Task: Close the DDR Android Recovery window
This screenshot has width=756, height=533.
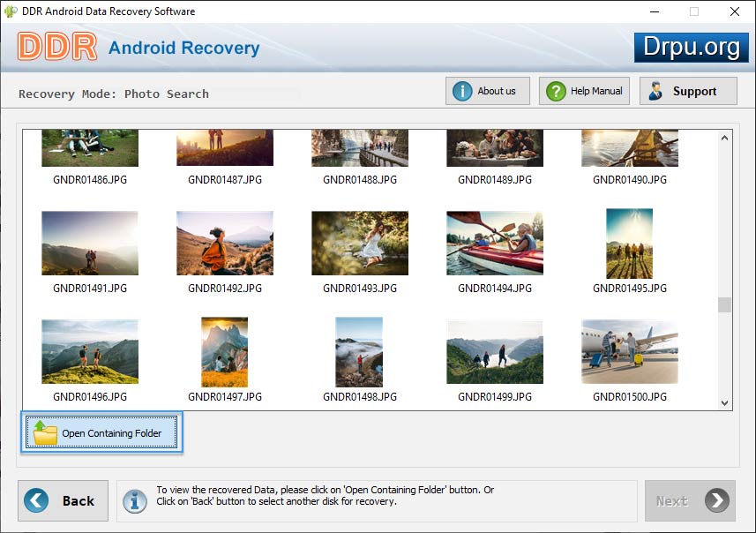Action: (734, 11)
